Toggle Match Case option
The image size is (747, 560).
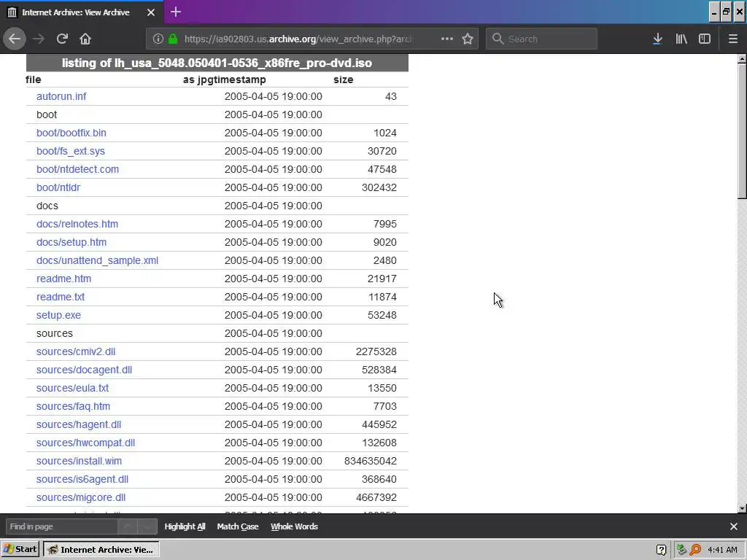pos(238,526)
